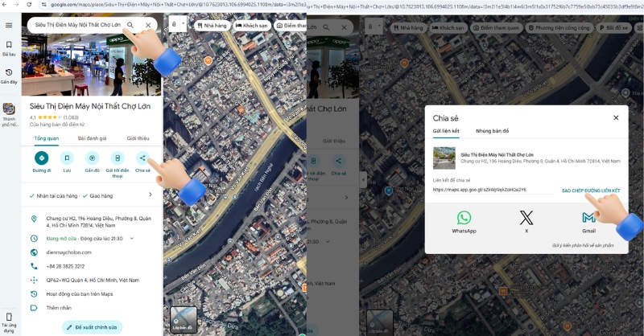Click the location pin icon beside the address
Viewport: 644px width, 336px height.
tap(34, 219)
